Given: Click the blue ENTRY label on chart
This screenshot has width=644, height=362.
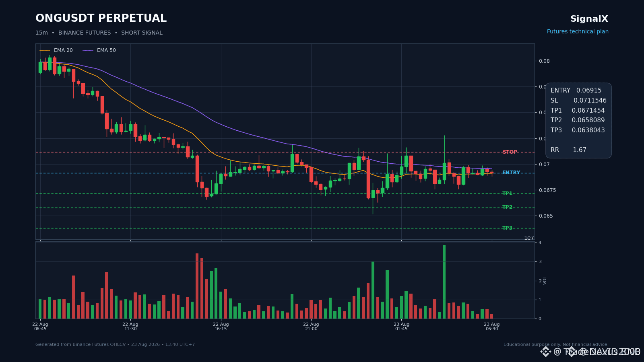Looking at the screenshot, I should [x=511, y=173].
